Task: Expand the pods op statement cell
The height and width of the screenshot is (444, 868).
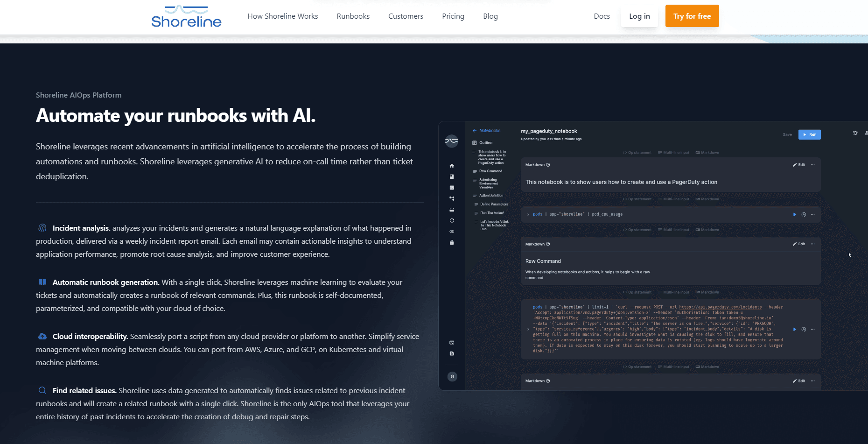Action: pyautogui.click(x=528, y=214)
